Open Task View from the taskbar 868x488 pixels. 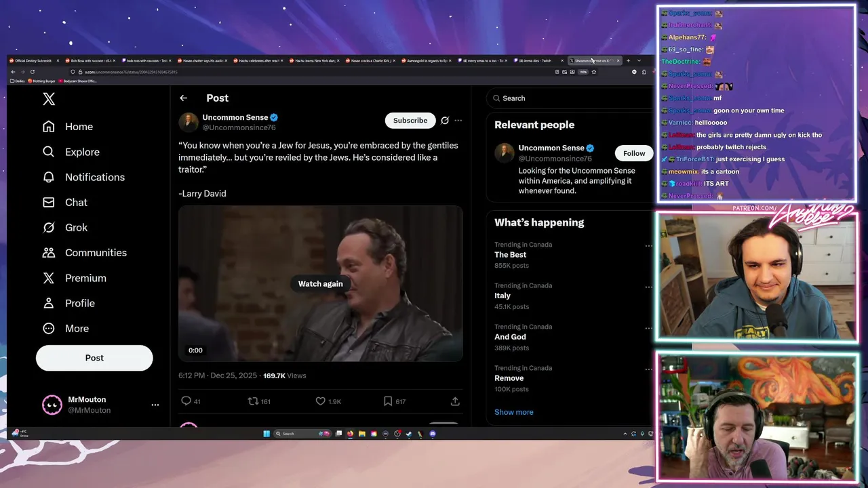tap(338, 434)
